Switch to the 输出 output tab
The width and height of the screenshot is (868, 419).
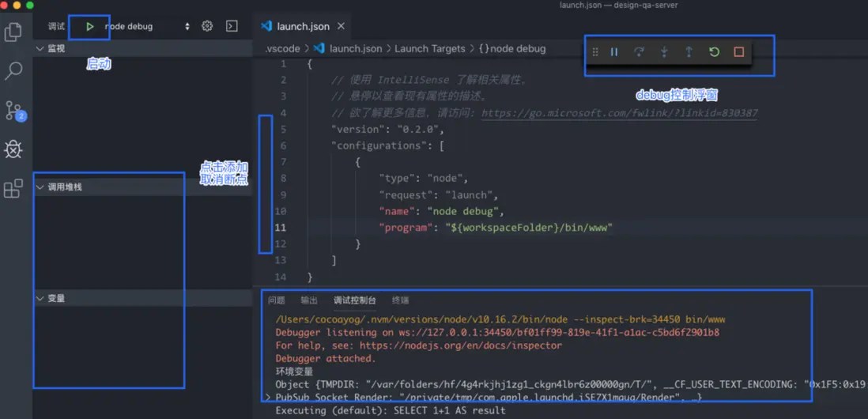tap(309, 300)
